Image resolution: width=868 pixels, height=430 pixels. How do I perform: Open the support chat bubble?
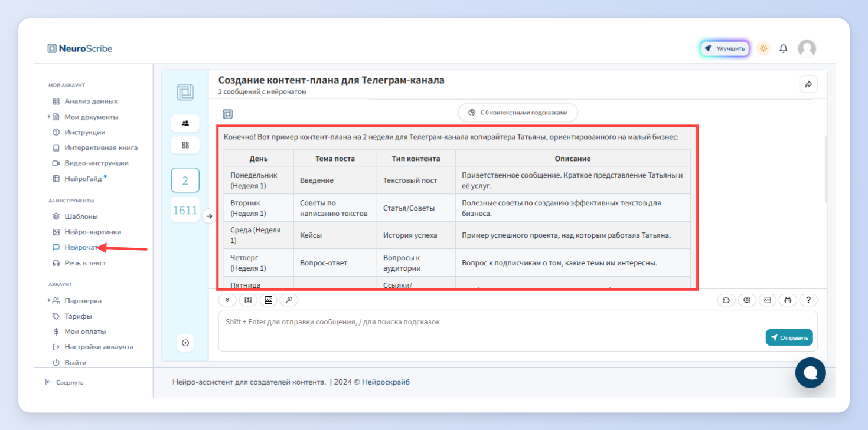[810, 373]
